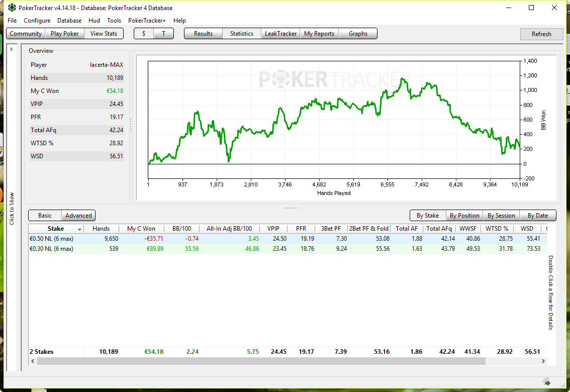The width and height of the screenshot is (570, 392).
Task: Select the €0.30 NL (6 max) row
Action: [288, 249]
